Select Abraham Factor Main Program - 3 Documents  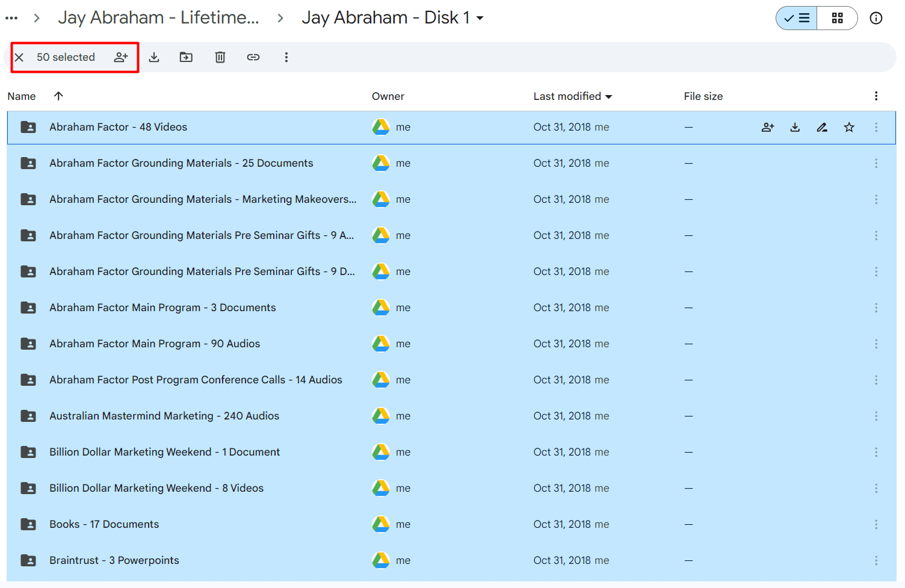pyautogui.click(x=451, y=308)
